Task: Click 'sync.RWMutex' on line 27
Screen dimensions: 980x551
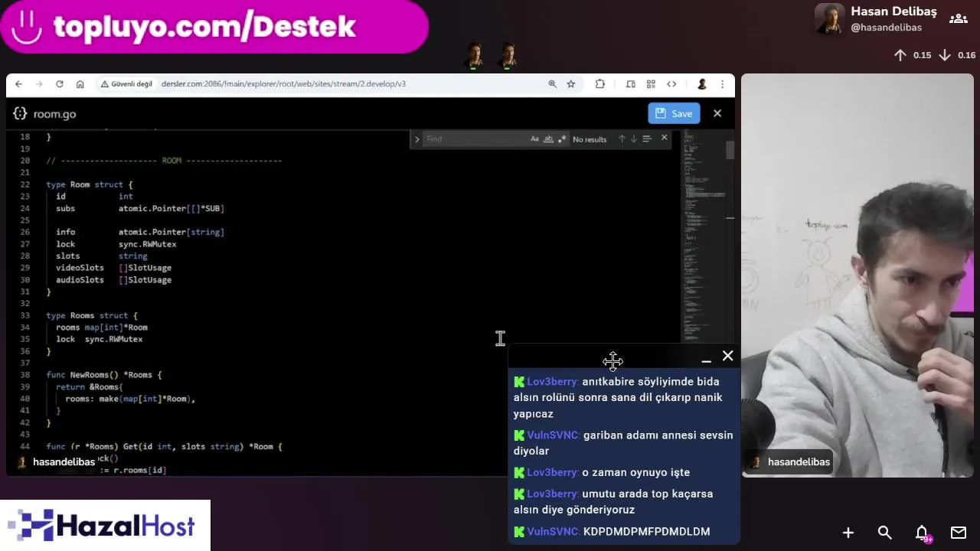Action: (x=148, y=244)
